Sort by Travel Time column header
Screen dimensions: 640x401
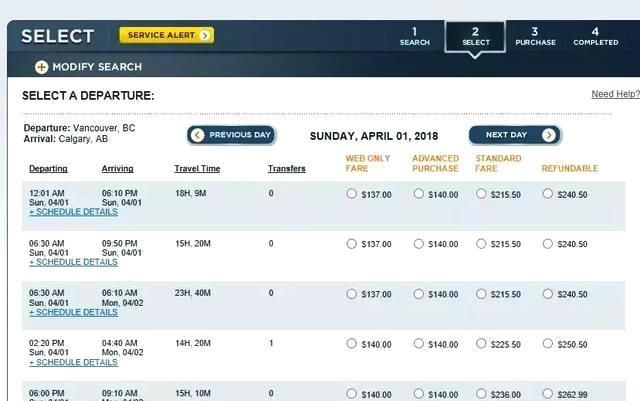197,169
